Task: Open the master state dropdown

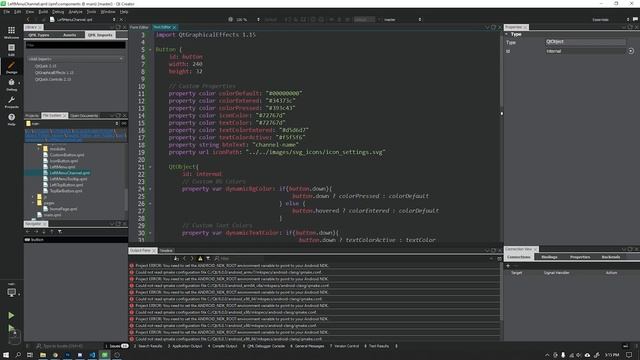Action: coord(402,19)
